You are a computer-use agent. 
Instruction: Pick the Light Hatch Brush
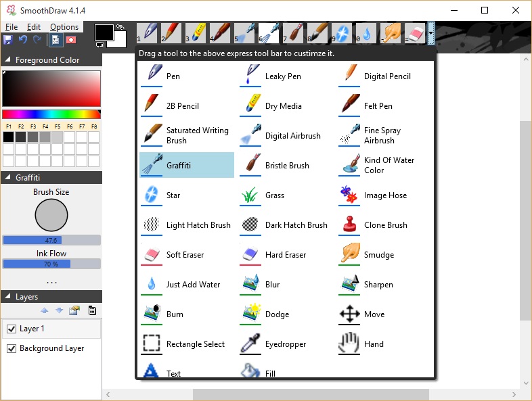coord(187,225)
